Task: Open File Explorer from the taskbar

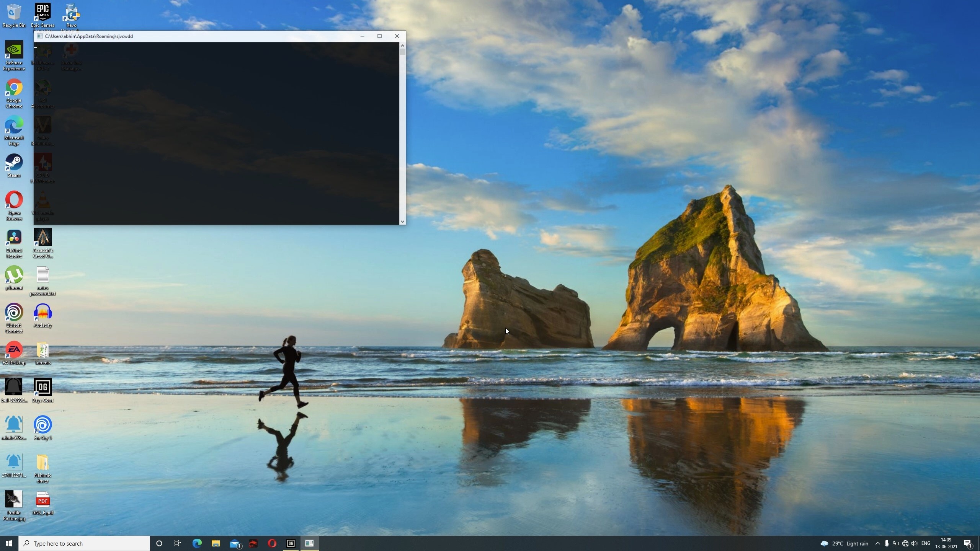Action: click(216, 543)
